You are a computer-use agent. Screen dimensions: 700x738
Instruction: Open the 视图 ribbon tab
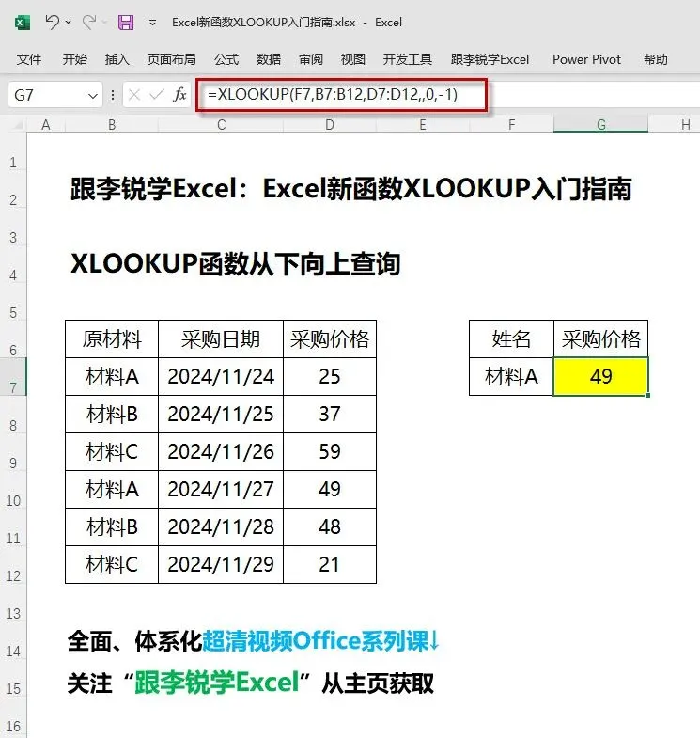tap(353, 59)
